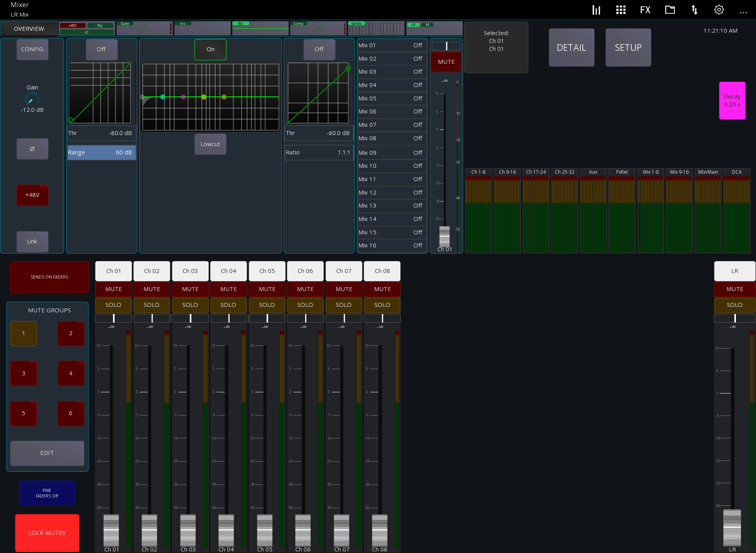Toggle +48V phantom power
Viewport: 756px width, 553px height.
coord(32,195)
